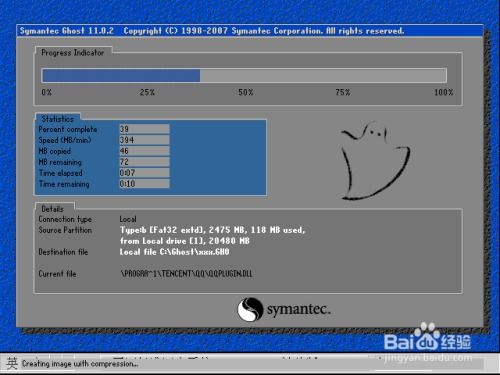
Task: Select the Percent complete value field
Action: point(144,129)
